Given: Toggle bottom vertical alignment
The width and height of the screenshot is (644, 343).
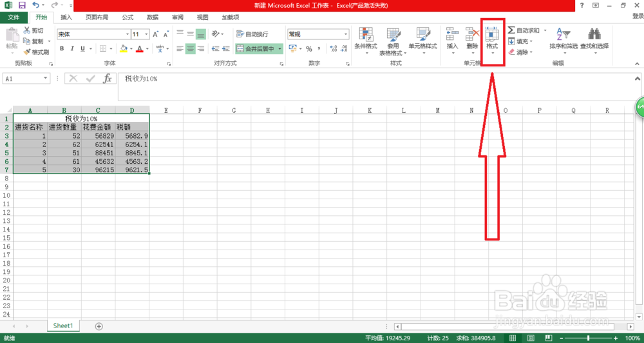Looking at the screenshot, I should pyautogui.click(x=200, y=34).
